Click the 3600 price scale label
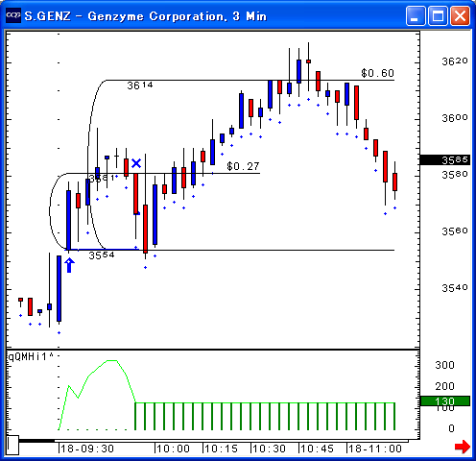 455,118
